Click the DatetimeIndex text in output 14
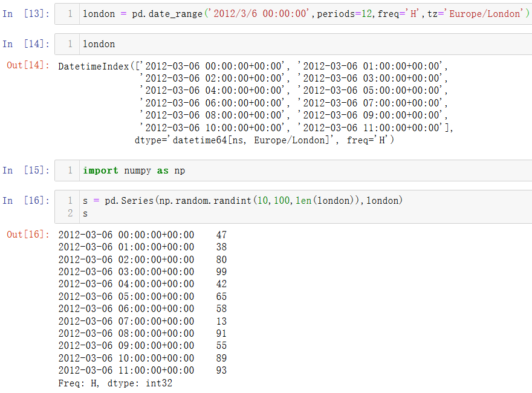 point(94,66)
